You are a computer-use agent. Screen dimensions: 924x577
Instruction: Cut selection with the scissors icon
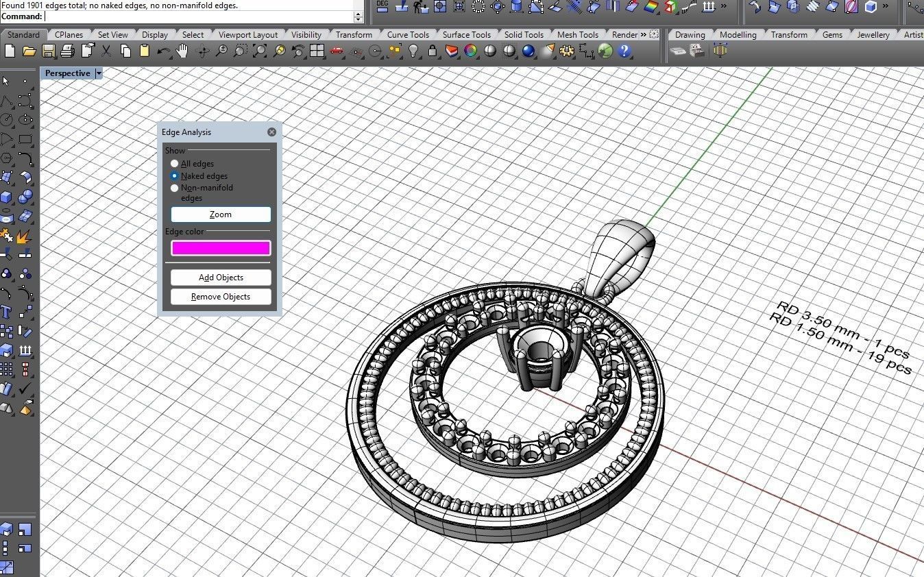click(x=106, y=51)
